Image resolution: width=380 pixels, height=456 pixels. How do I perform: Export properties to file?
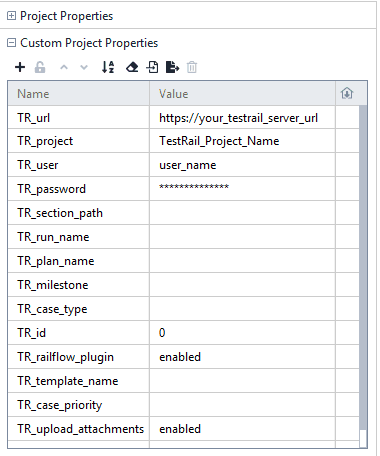tap(172, 67)
